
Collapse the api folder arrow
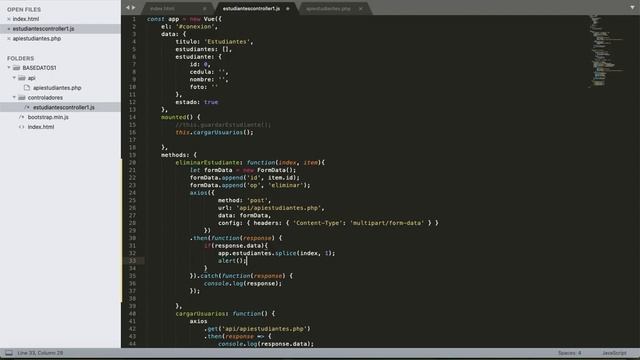point(14,78)
